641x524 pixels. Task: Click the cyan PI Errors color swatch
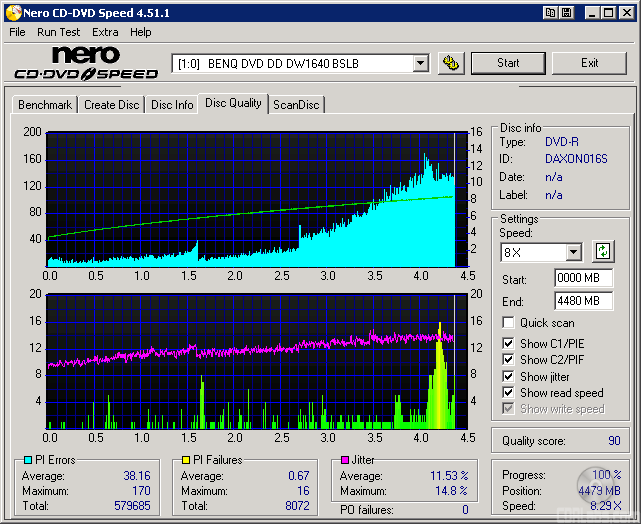pos(28,461)
